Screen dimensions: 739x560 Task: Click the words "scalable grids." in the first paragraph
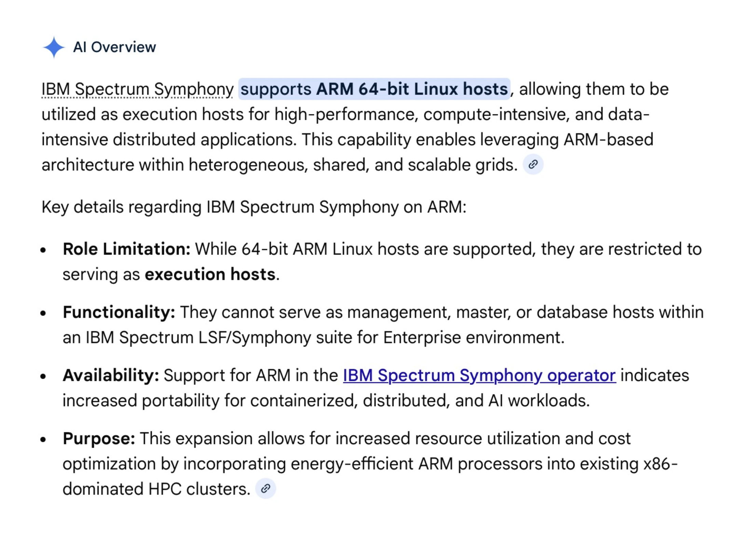point(463,165)
